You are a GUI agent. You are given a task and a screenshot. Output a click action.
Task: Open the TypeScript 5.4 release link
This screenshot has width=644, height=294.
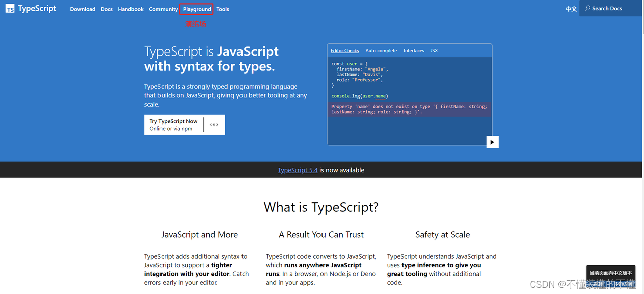[297, 170]
